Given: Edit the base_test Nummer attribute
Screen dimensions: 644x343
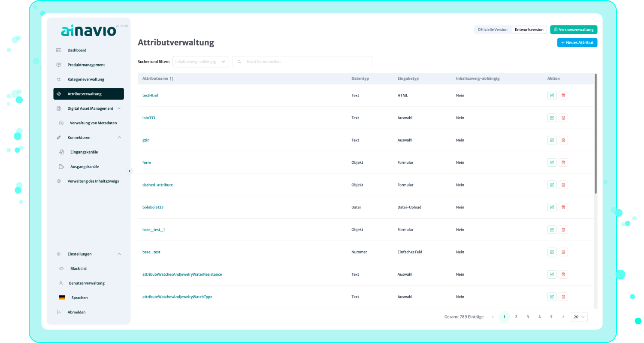Looking at the screenshot, I should [552, 252].
